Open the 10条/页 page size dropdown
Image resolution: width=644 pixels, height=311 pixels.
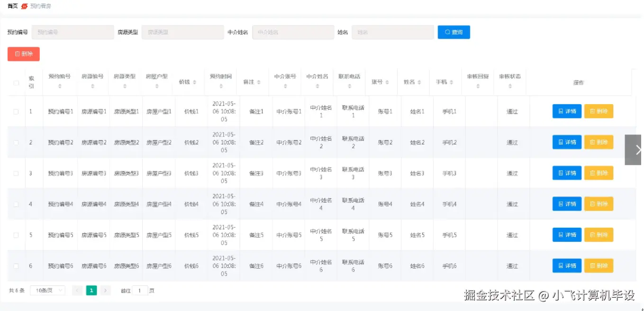[47, 291]
